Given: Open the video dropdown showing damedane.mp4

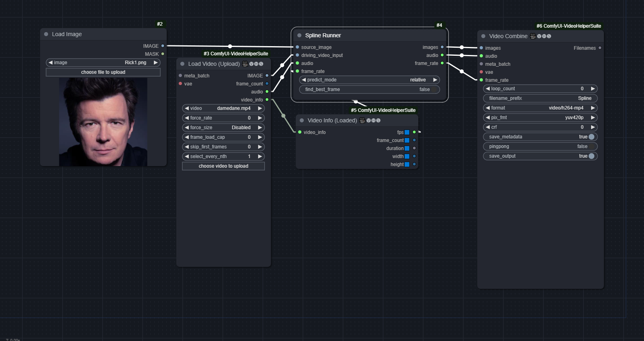Looking at the screenshot, I should (x=224, y=108).
